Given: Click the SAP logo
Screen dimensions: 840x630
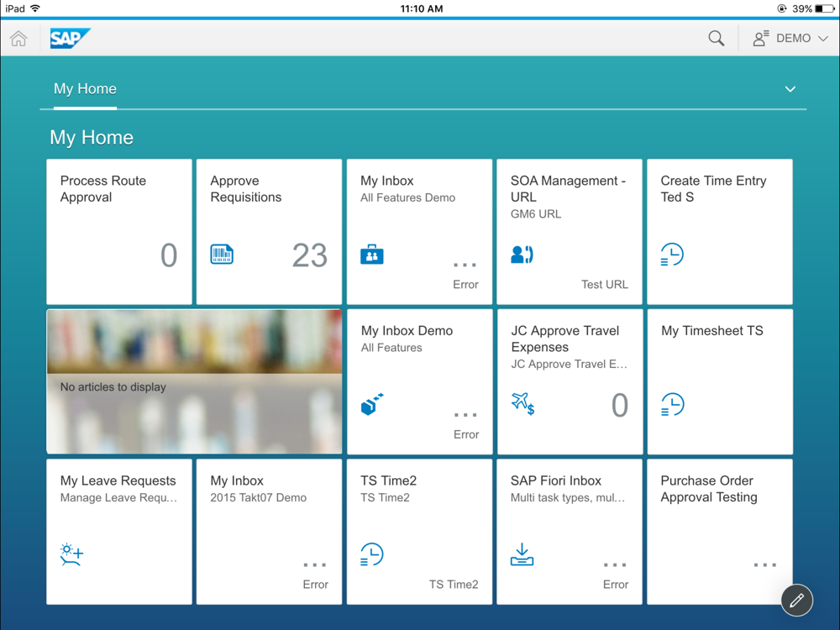Looking at the screenshot, I should pyautogui.click(x=69, y=39).
